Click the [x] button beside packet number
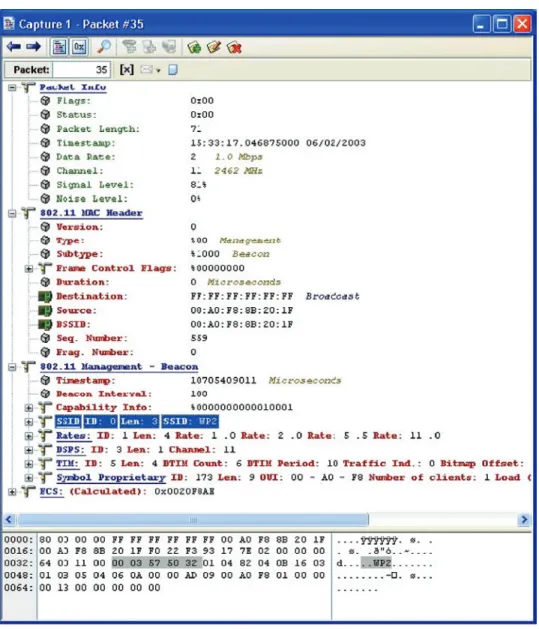 point(127,70)
